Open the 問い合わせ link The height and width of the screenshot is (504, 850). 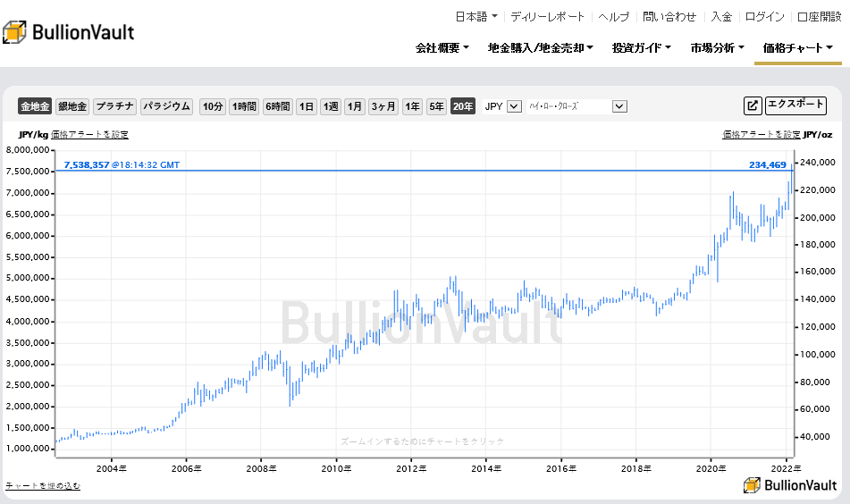(669, 17)
